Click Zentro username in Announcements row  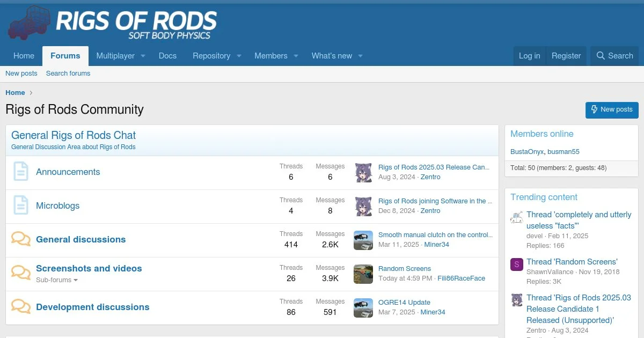[x=430, y=177]
